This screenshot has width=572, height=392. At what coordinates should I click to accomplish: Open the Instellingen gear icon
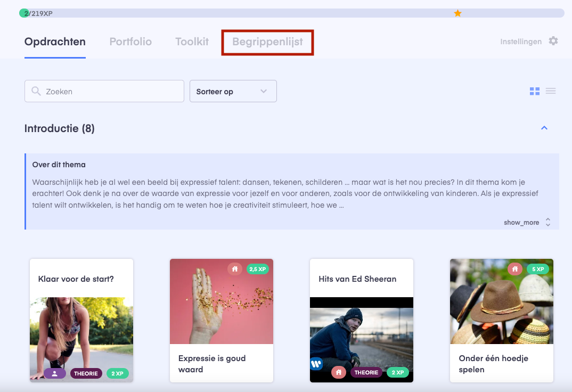(x=553, y=41)
